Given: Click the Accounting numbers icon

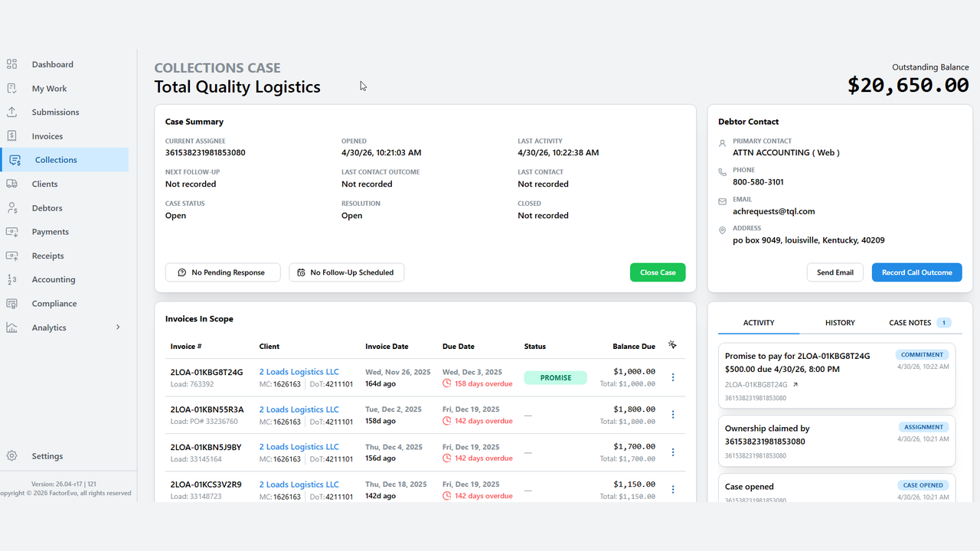Looking at the screenshot, I should click(x=11, y=279).
